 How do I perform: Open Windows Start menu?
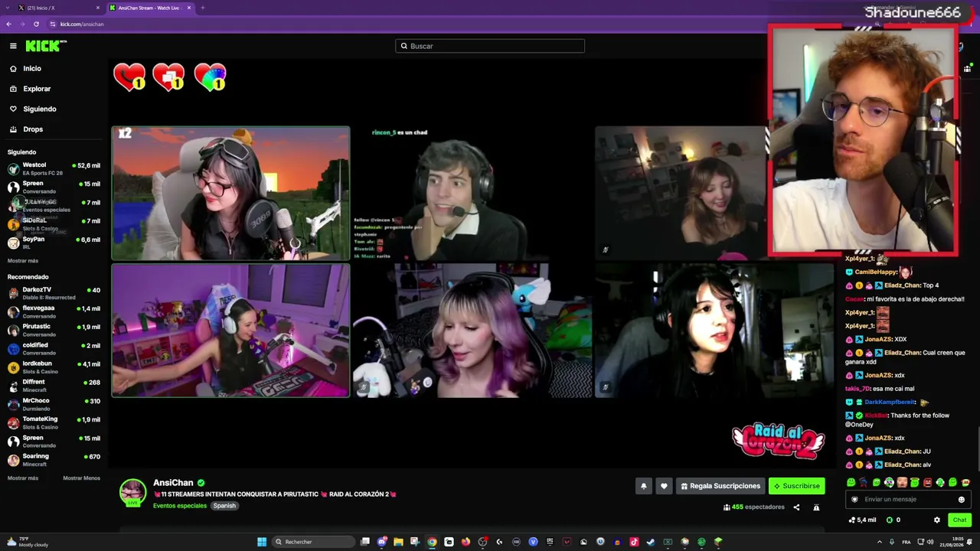coord(262,542)
